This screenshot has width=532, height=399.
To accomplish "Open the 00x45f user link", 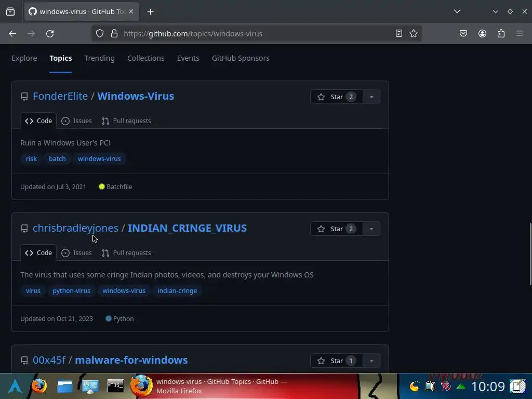I will [49, 360].
